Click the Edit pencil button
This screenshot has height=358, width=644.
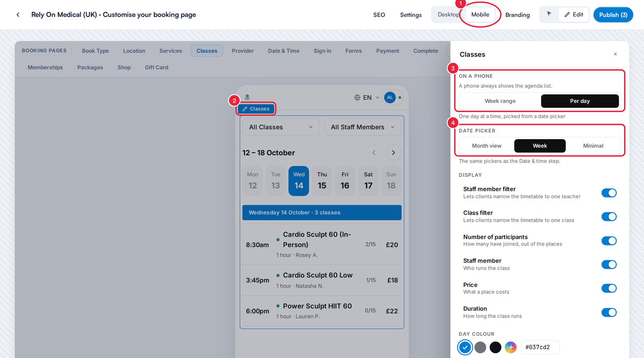click(x=573, y=14)
